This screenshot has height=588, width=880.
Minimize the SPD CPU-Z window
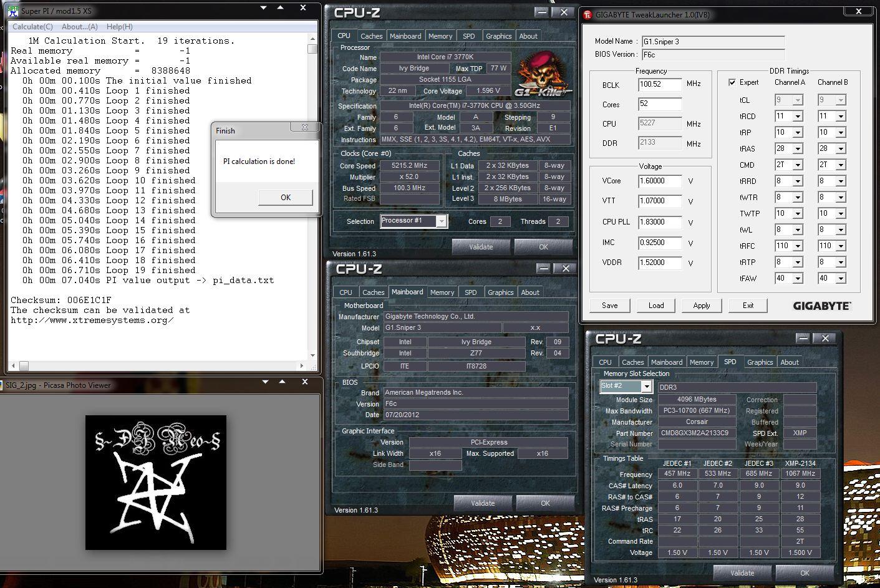tap(803, 338)
